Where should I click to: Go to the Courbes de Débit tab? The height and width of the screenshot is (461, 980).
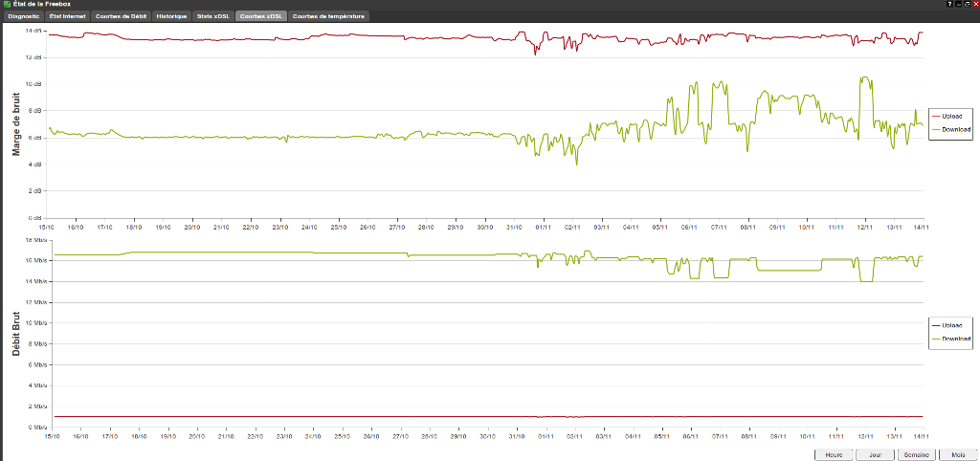point(121,16)
